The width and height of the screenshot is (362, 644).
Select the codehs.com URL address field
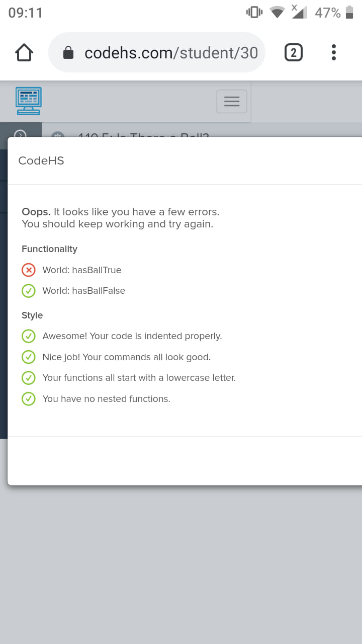tap(156, 52)
